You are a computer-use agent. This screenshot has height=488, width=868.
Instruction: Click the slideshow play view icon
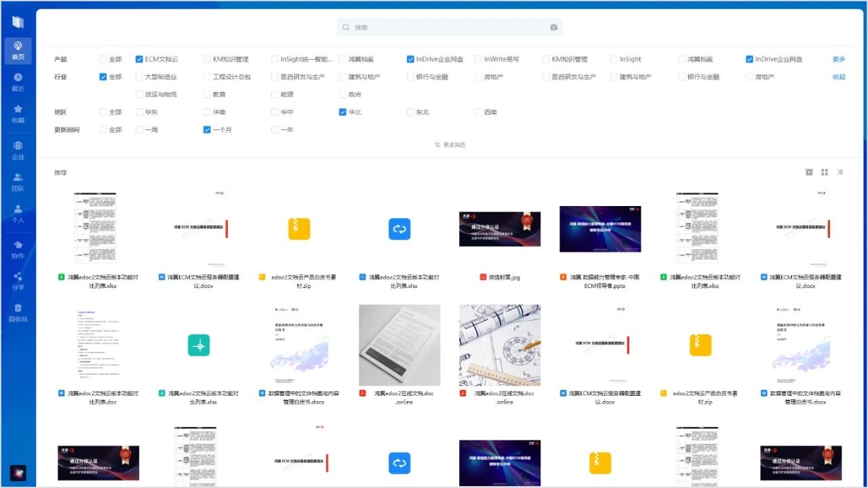(x=809, y=172)
